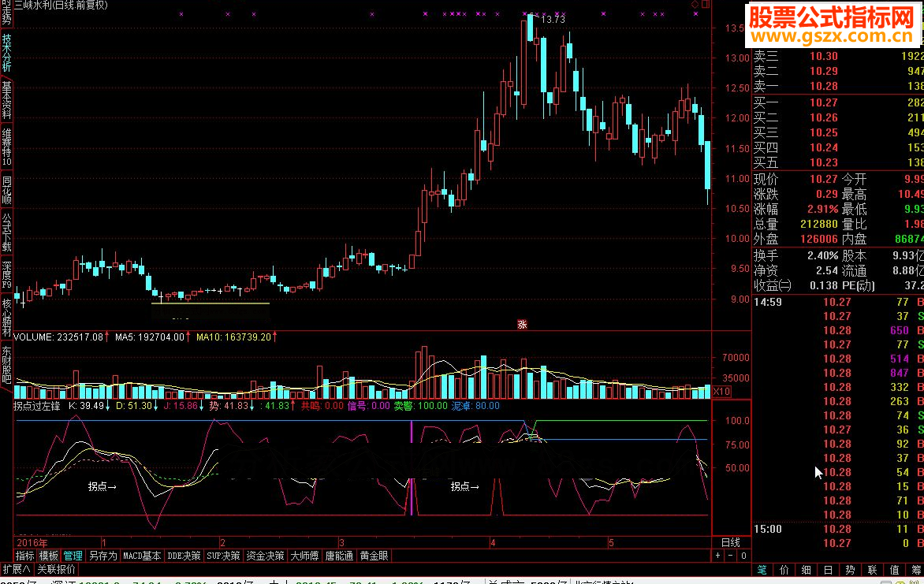Click the 拐点过左锋 indicator name
Viewport: 924px width, 584px height.
tap(36, 406)
